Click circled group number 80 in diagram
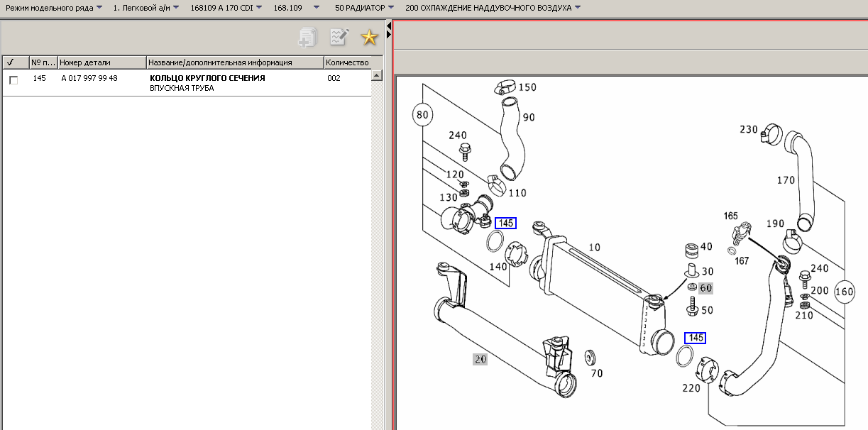 click(x=423, y=114)
